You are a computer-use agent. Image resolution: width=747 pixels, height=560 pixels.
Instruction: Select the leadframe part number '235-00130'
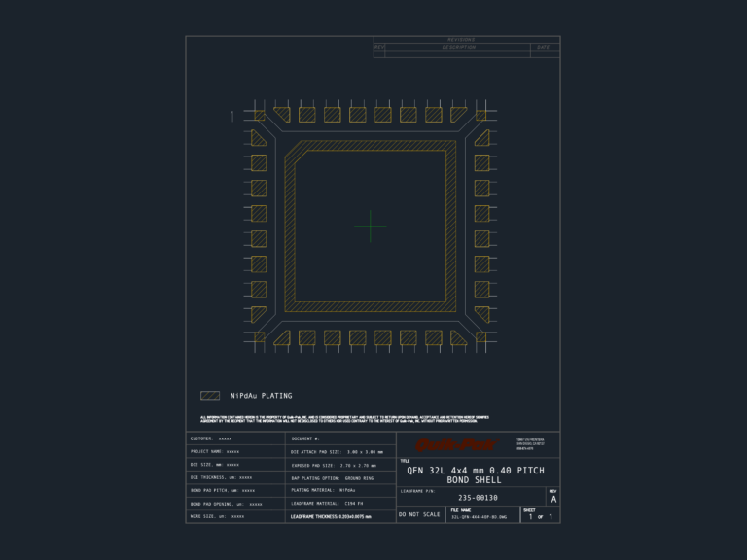pyautogui.click(x=478, y=498)
